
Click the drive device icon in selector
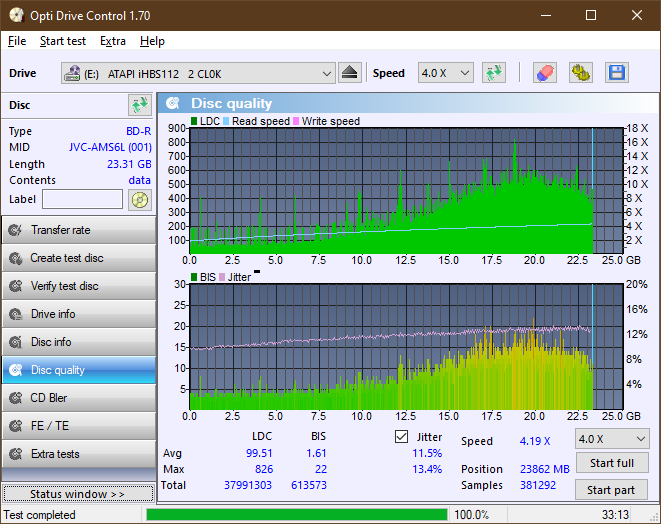pyautogui.click(x=72, y=73)
